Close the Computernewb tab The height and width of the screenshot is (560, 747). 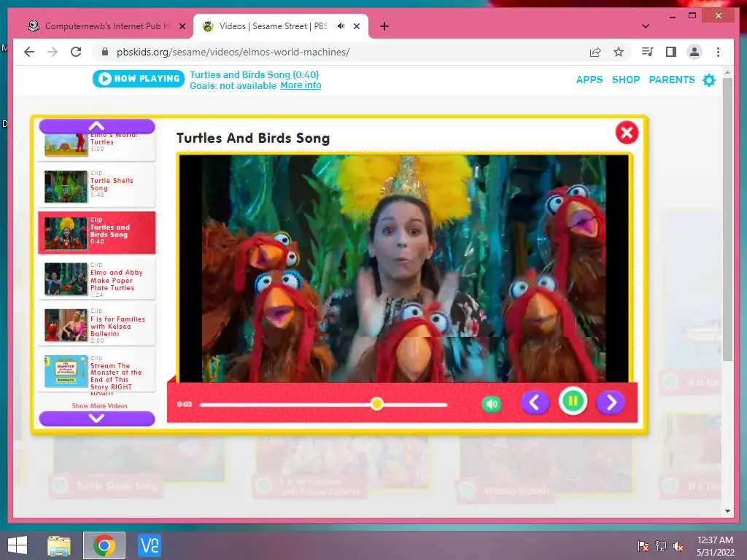[182, 26]
